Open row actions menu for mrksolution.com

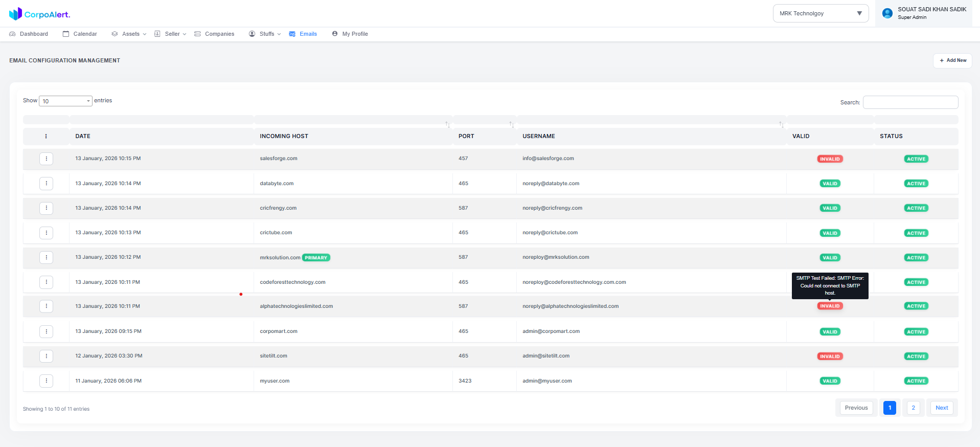(x=46, y=257)
